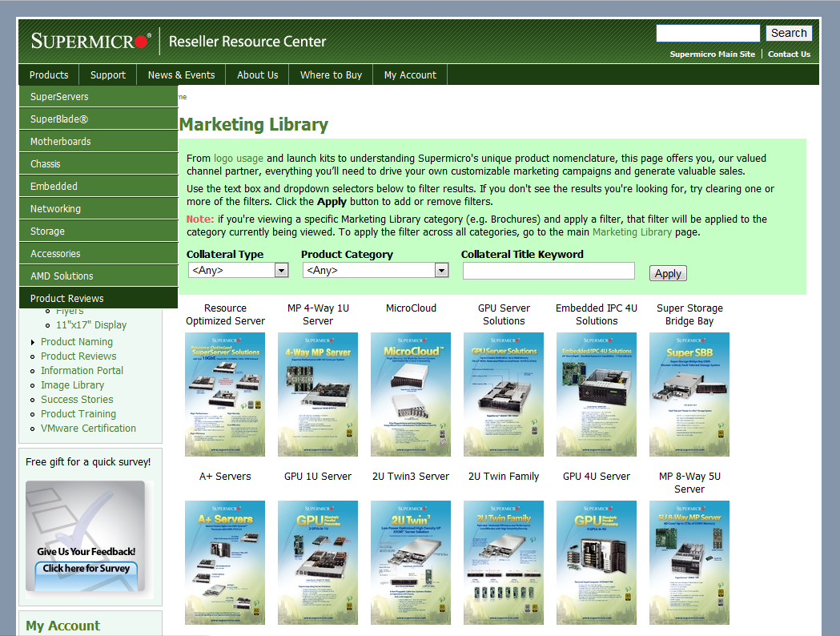Open GPU Server Solutions brochure thumbnail

pyautogui.click(x=504, y=394)
